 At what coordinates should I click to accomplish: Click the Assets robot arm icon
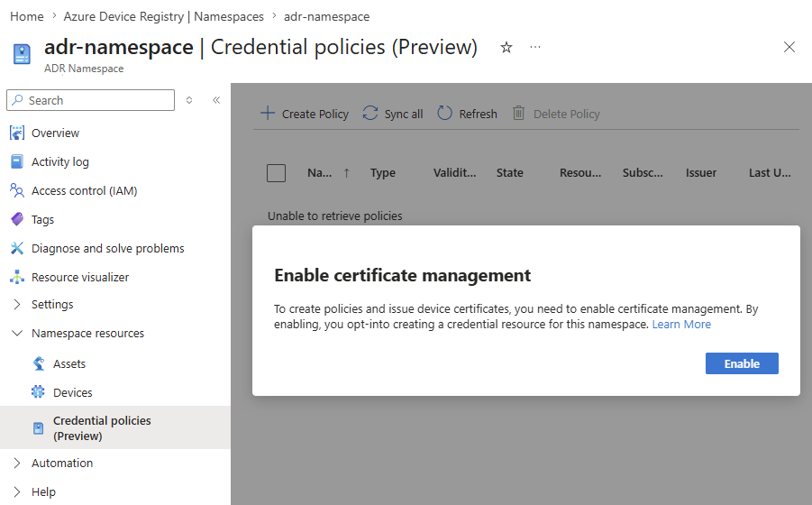coord(39,363)
